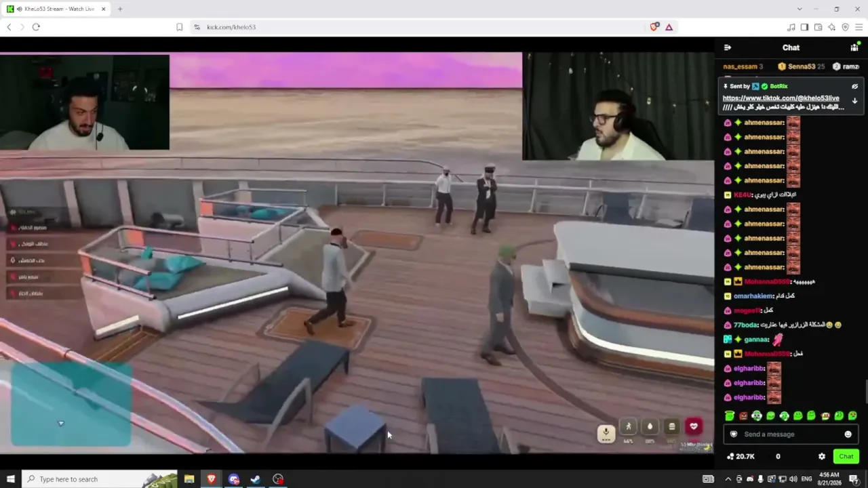This screenshot has height=488, width=868.
Task: Open the browser main hamburger menu
Action: [859, 27]
